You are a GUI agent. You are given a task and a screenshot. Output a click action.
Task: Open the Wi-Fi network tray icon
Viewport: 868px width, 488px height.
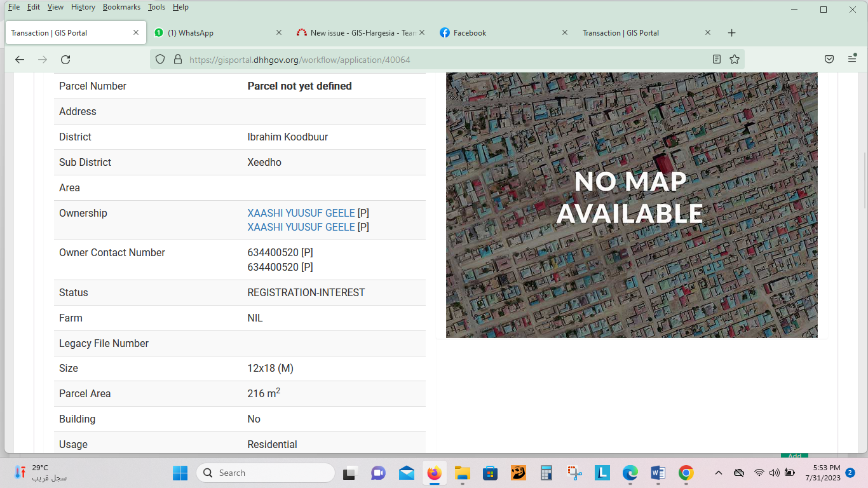coord(759,473)
